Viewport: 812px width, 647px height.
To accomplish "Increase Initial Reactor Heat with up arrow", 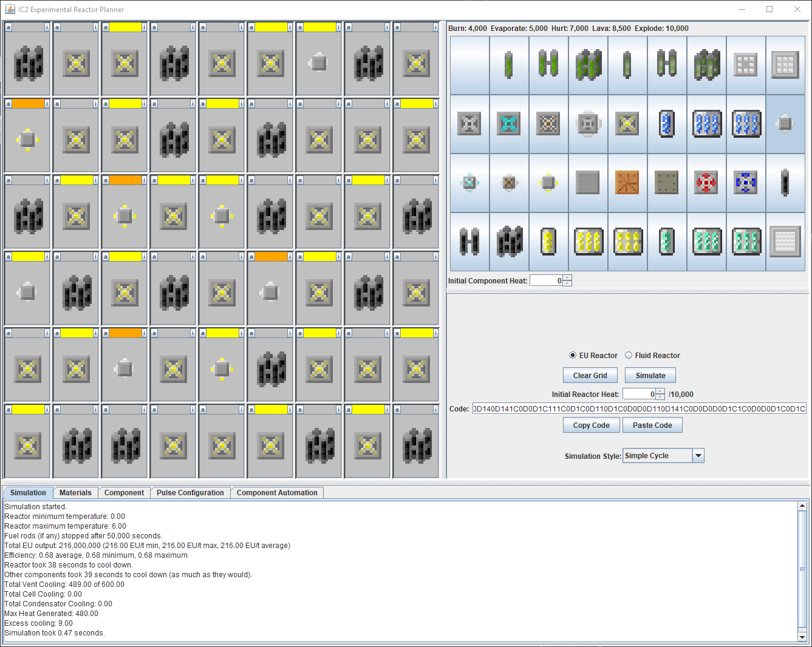I will click(x=660, y=391).
